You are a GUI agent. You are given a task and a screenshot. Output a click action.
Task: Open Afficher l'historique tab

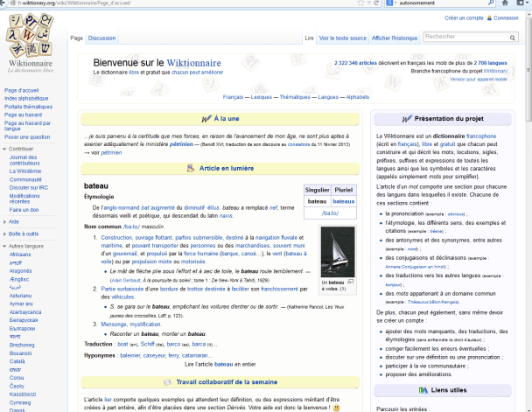click(x=395, y=38)
